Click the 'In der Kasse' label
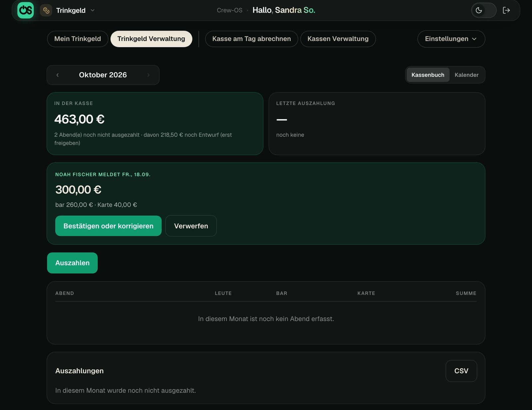 click(73, 103)
